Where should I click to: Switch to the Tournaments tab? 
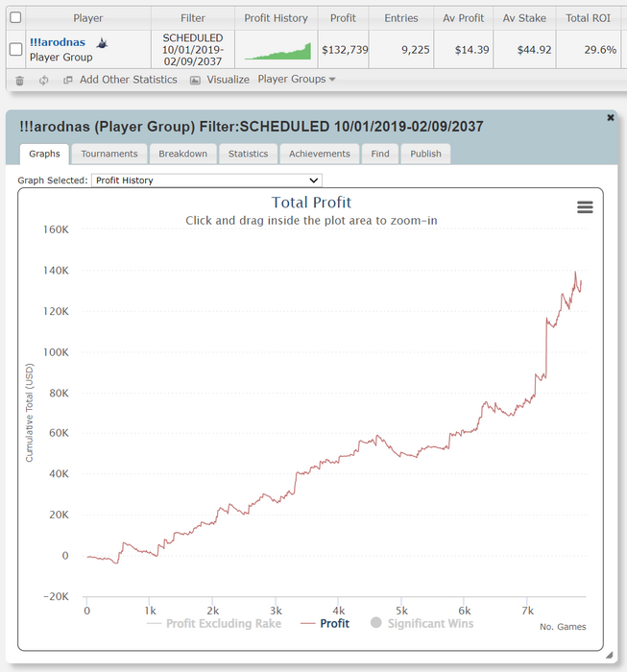(109, 154)
